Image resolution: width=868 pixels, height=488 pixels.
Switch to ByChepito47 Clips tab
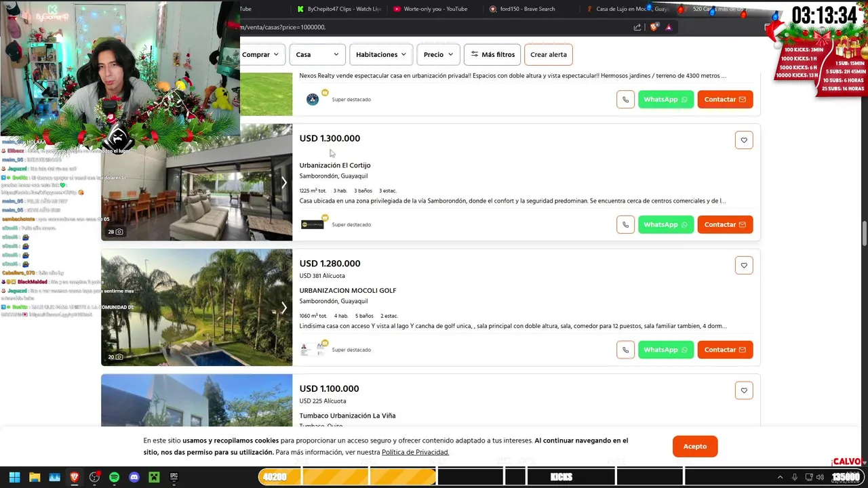tap(339, 9)
